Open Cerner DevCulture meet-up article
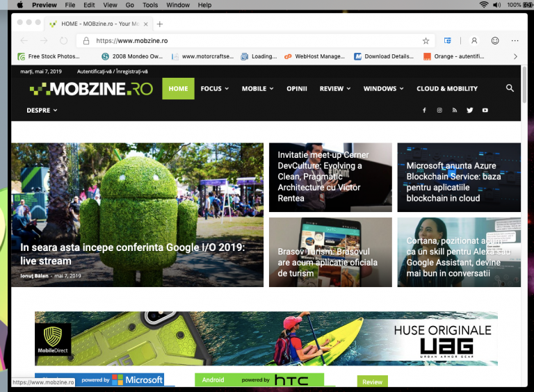The image size is (534, 392). coord(330,177)
